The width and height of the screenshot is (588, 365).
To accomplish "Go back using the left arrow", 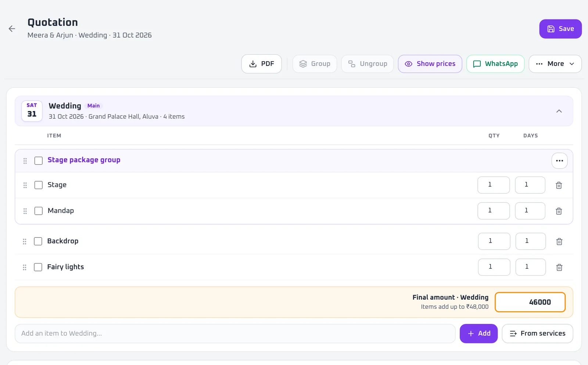I will (12, 29).
